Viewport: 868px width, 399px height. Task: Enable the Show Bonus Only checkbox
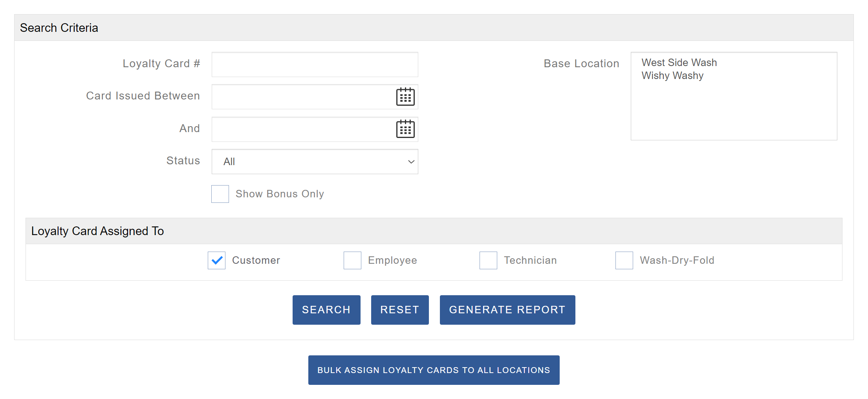tap(220, 194)
